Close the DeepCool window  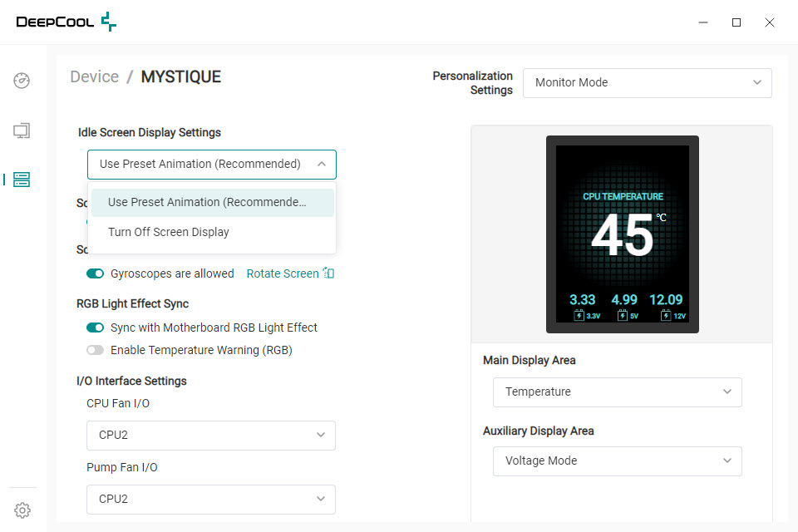coord(770,22)
